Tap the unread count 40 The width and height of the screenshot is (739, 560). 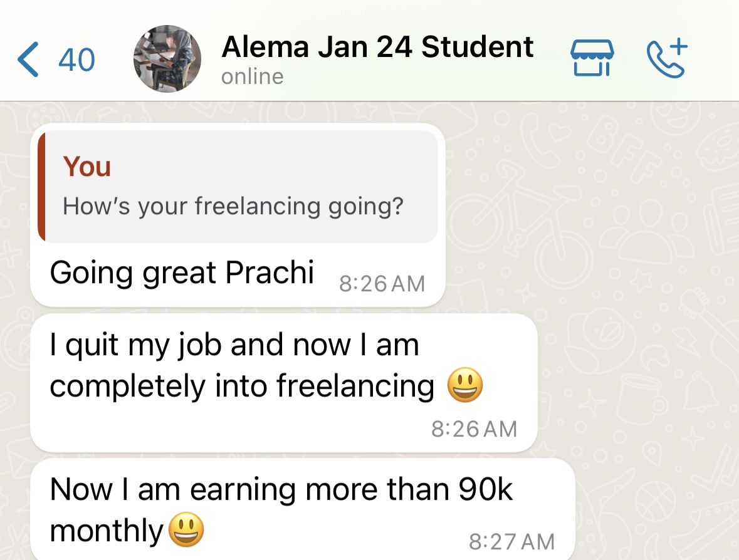tap(76, 60)
